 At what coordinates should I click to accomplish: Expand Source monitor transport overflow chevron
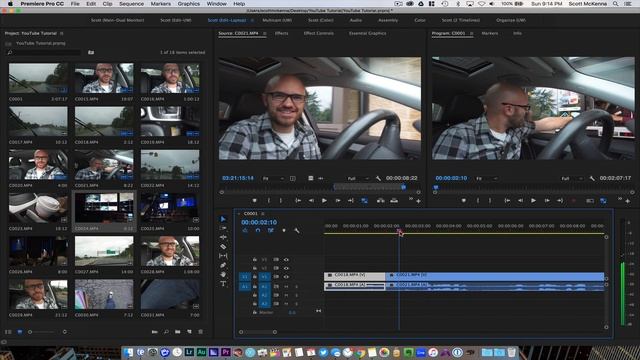point(411,199)
